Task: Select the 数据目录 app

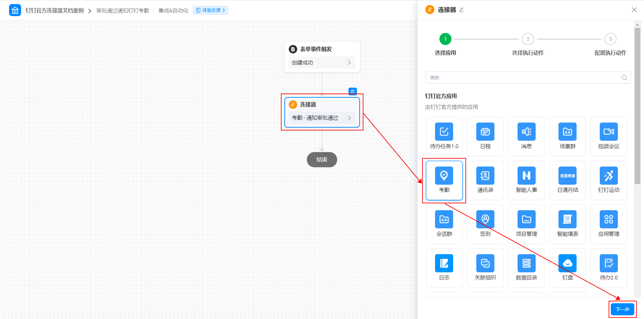Action: click(x=526, y=268)
